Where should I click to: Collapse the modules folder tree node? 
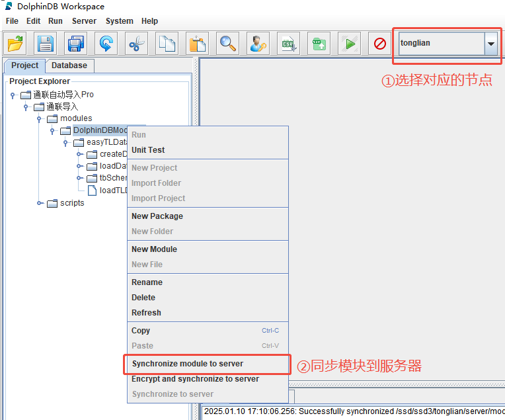tap(39, 119)
